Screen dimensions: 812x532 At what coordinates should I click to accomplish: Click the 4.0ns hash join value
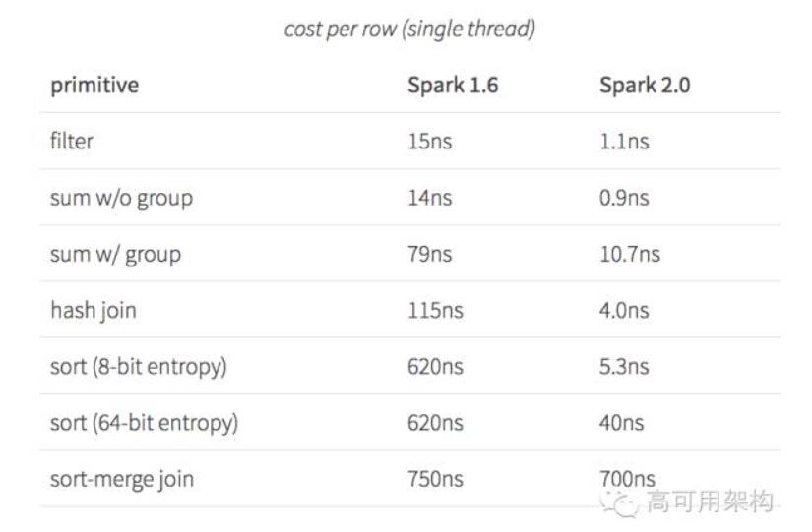pyautogui.click(x=624, y=311)
